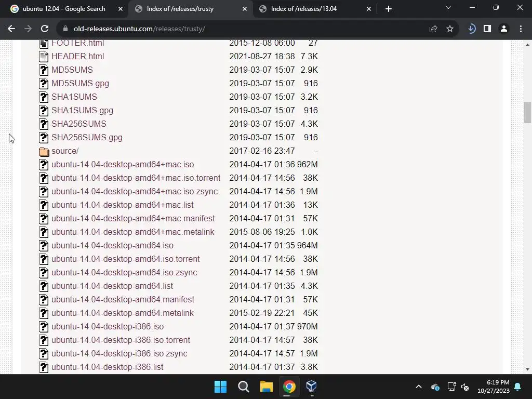The width and height of the screenshot is (532, 399).
Task: Open ubuntu-14.04-desktop-amd64+mac.list link
Action: 123,205
